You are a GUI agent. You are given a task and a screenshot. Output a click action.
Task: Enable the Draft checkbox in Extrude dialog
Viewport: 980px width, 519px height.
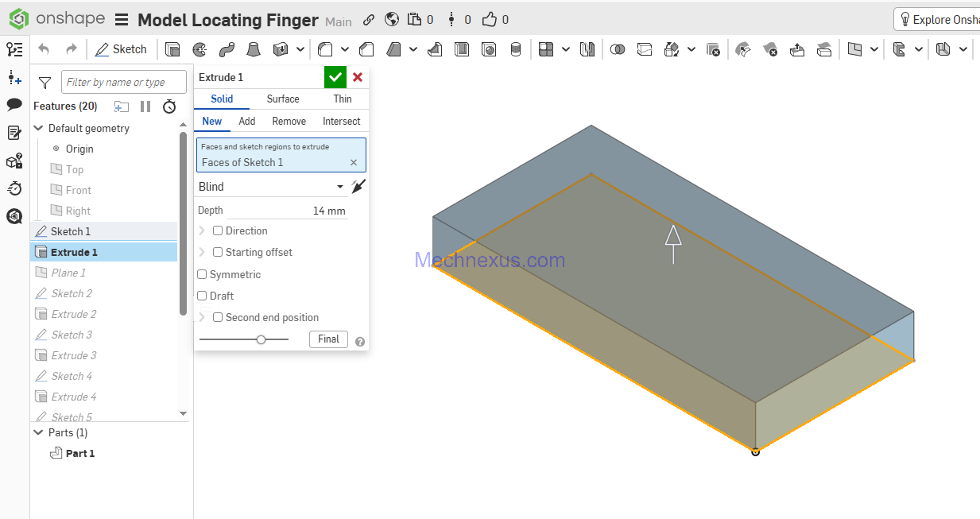(202, 296)
